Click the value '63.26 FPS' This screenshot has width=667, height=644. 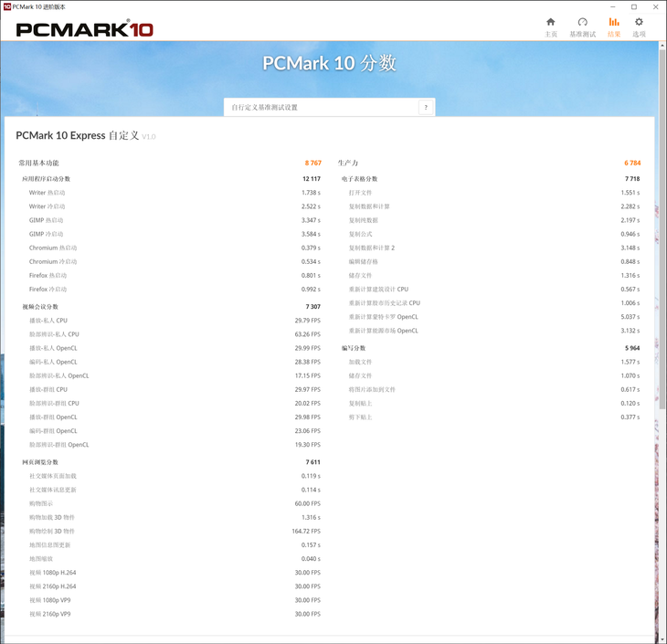308,334
